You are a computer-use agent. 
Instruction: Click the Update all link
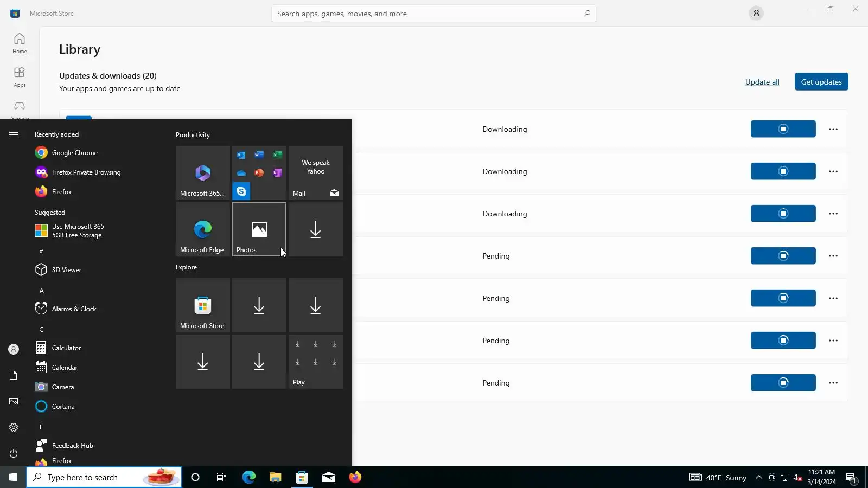pos(762,82)
